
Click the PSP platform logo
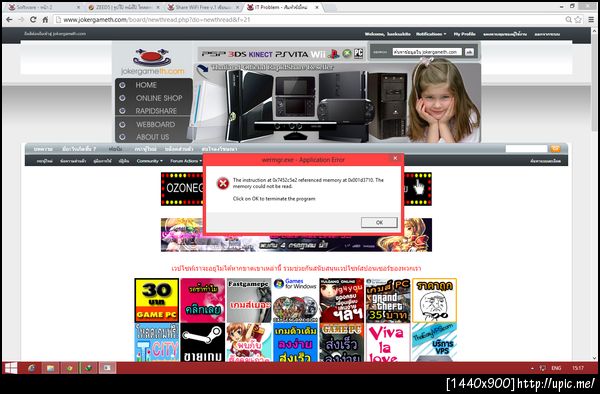click(x=214, y=54)
